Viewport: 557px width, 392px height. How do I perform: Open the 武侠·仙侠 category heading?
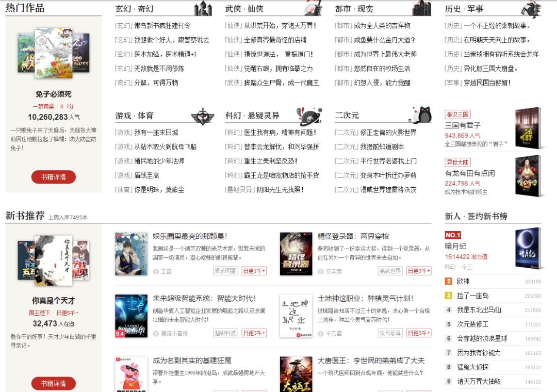pos(244,9)
